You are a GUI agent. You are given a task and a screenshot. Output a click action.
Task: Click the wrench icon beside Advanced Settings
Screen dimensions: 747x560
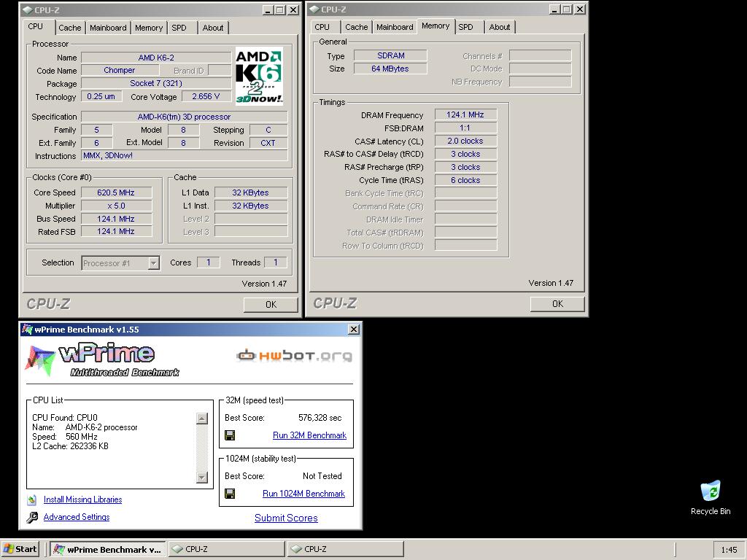32,517
